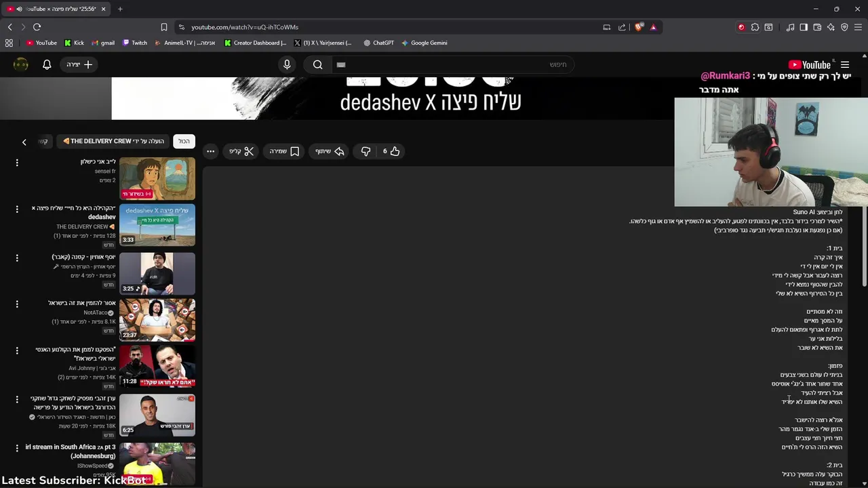Open the ChatGPT bookmark
The width and height of the screenshot is (868, 488).
[x=378, y=43]
